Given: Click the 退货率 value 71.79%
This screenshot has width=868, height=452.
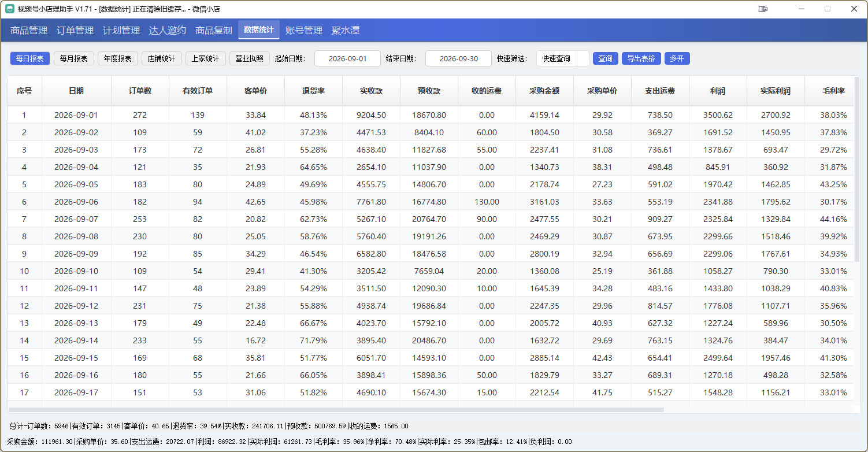Looking at the screenshot, I should (313, 340).
